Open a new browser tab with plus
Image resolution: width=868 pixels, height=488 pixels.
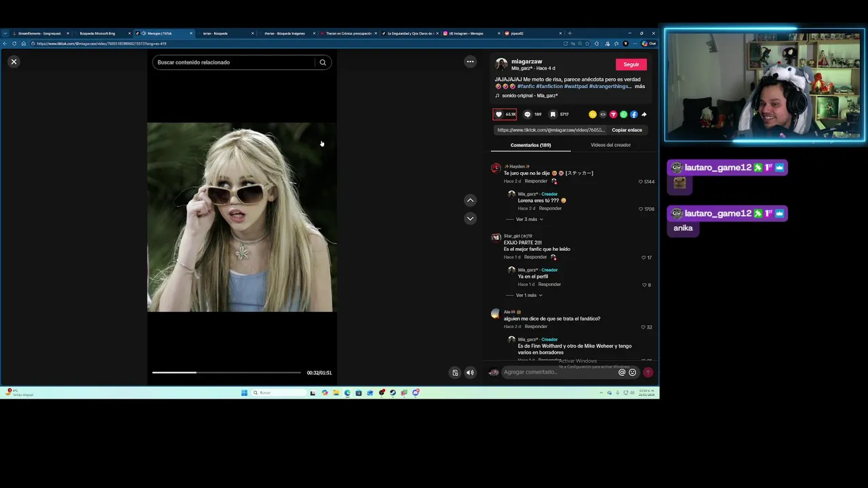(x=569, y=33)
